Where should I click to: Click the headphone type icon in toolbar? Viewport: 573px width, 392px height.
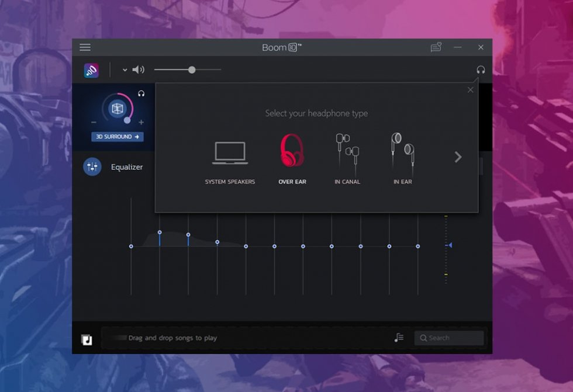[x=481, y=70]
